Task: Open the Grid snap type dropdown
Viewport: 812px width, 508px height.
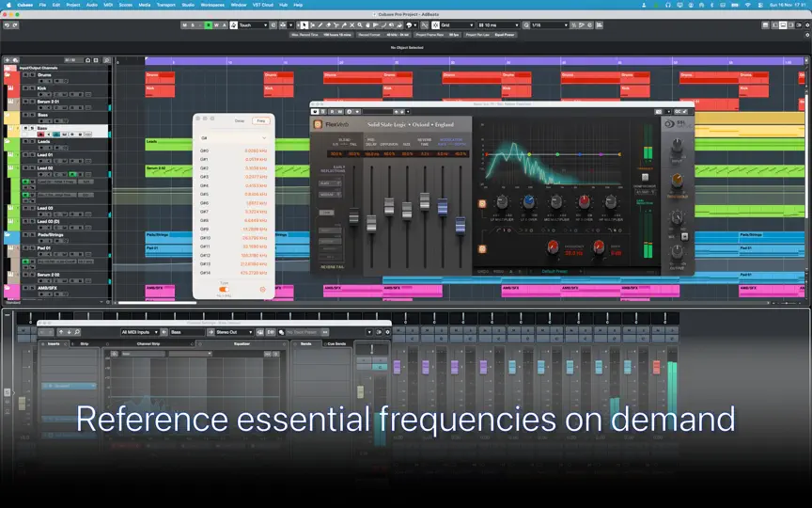Action: click(457, 24)
